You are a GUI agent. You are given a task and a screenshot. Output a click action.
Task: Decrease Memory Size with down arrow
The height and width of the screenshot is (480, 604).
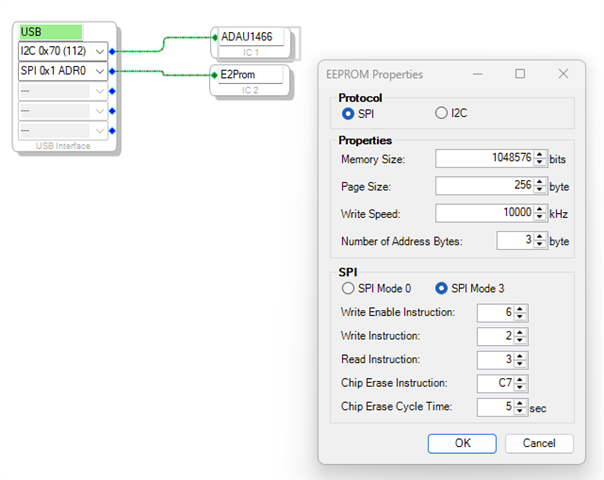click(540, 162)
